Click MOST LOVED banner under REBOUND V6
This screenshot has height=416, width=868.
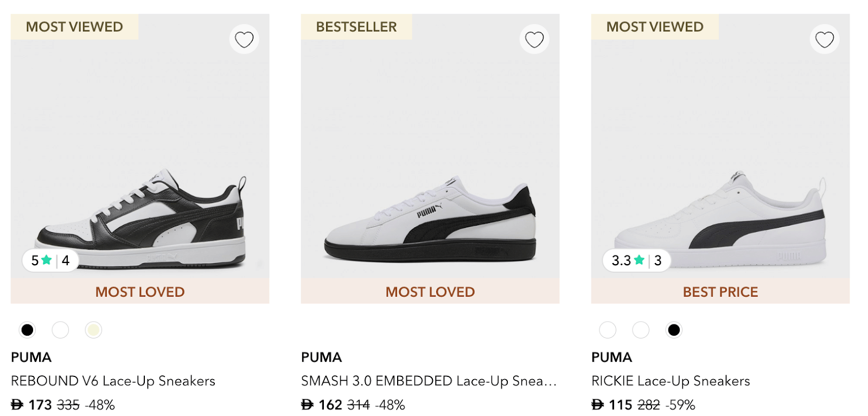pyautogui.click(x=140, y=292)
